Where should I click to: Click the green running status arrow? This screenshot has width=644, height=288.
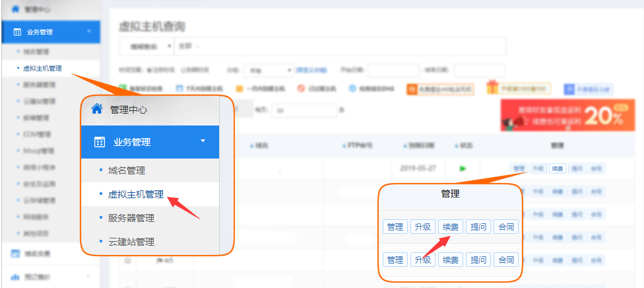(463, 168)
